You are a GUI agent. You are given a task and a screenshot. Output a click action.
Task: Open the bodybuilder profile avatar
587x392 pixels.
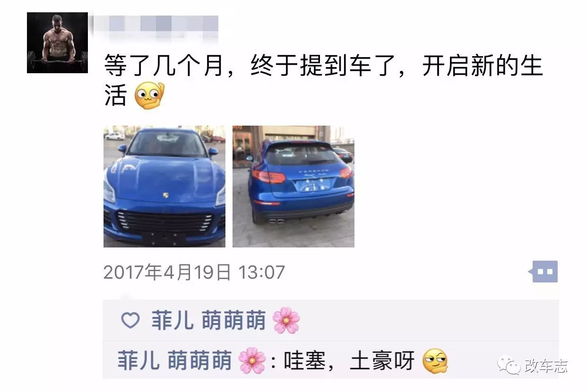[x=57, y=43]
